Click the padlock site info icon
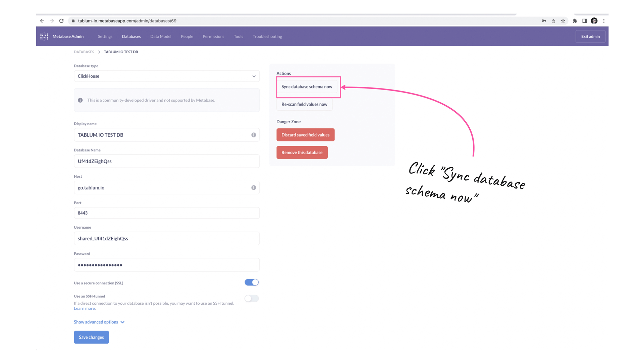 [73, 21]
